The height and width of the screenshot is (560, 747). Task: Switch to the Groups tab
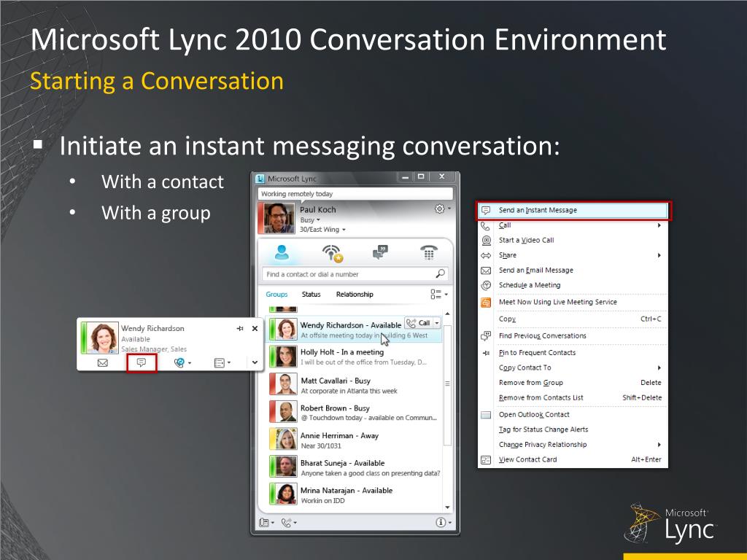(276, 295)
